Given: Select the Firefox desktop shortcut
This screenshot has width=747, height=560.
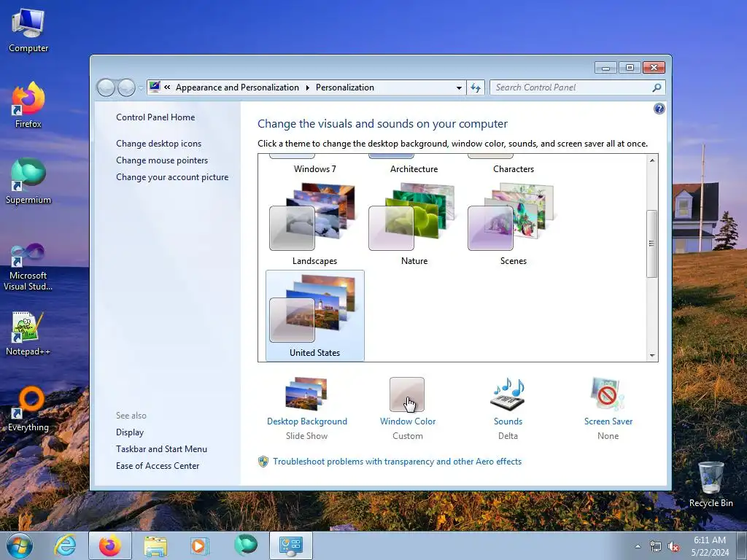Looking at the screenshot, I should [28, 105].
